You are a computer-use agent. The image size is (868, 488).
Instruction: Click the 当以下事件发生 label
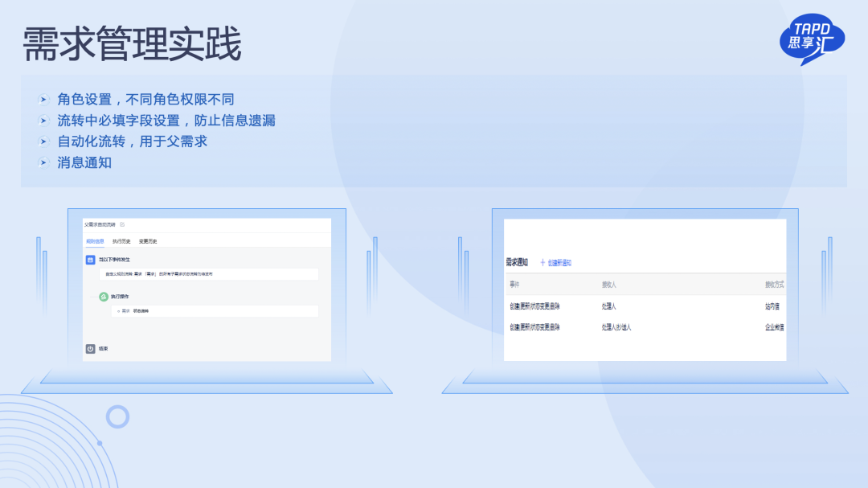(x=115, y=260)
